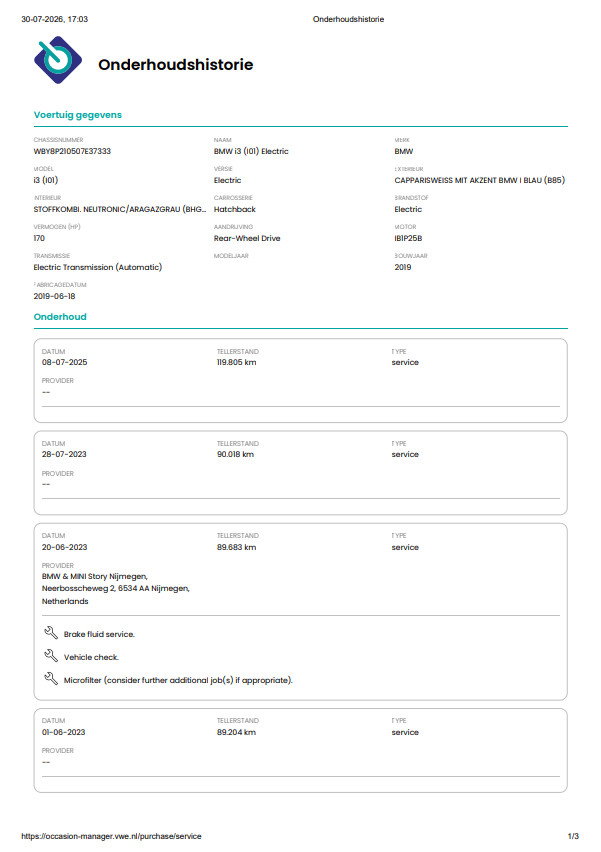601x852 pixels.
Task: Click the small Onderhoudshistorie page header title
Action: [348, 19]
